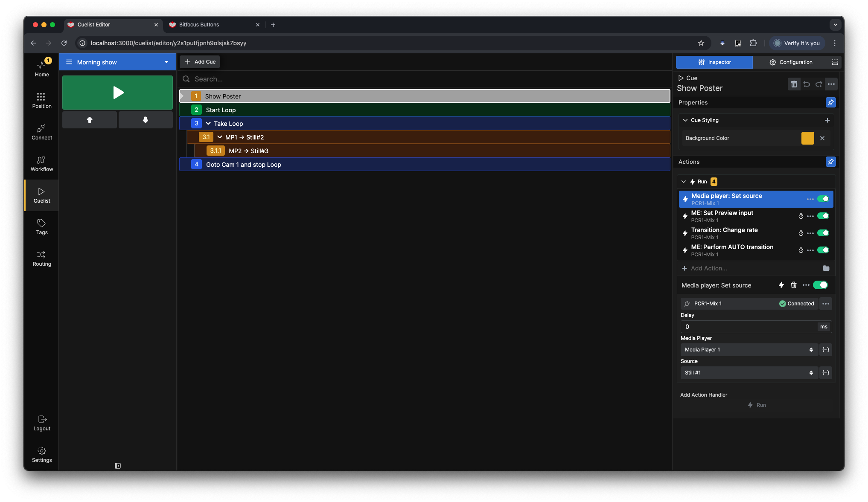The image size is (868, 502).
Task: Collapse the Run actions group
Action: pos(684,182)
